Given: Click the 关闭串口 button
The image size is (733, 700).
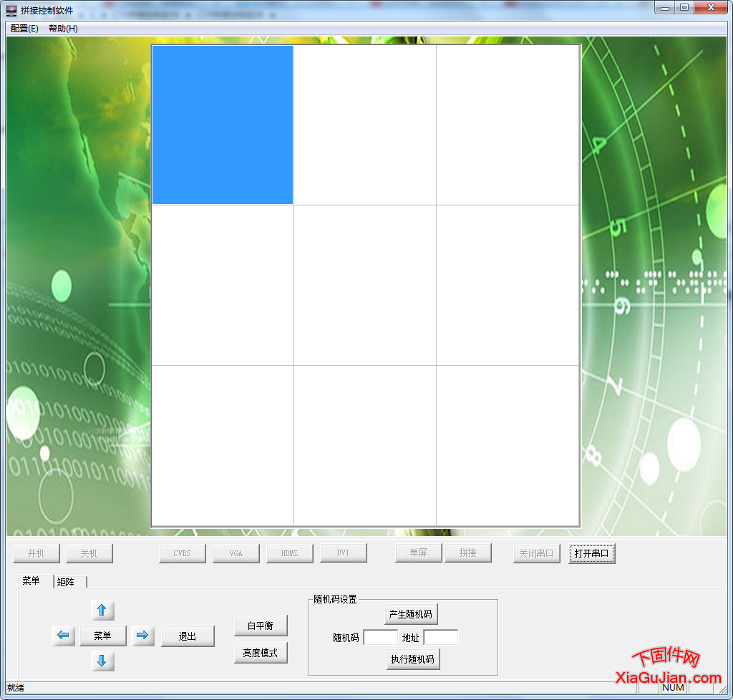Looking at the screenshot, I should 537,554.
